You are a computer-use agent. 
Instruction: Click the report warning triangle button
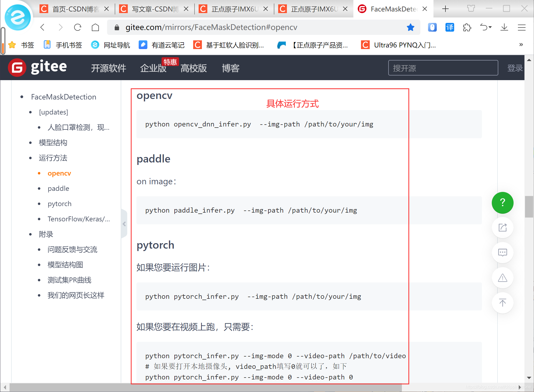[x=503, y=278]
